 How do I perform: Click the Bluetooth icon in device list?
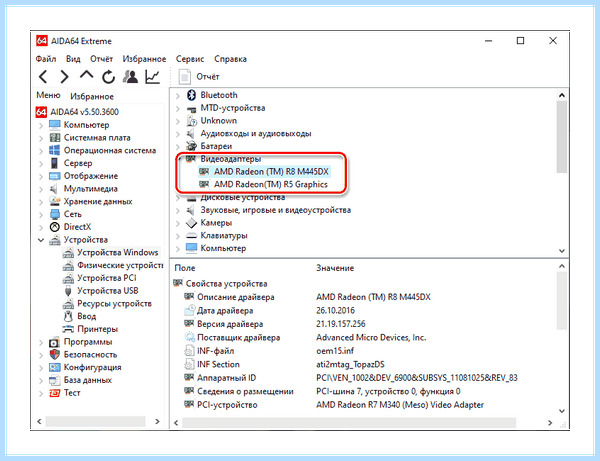click(x=191, y=95)
